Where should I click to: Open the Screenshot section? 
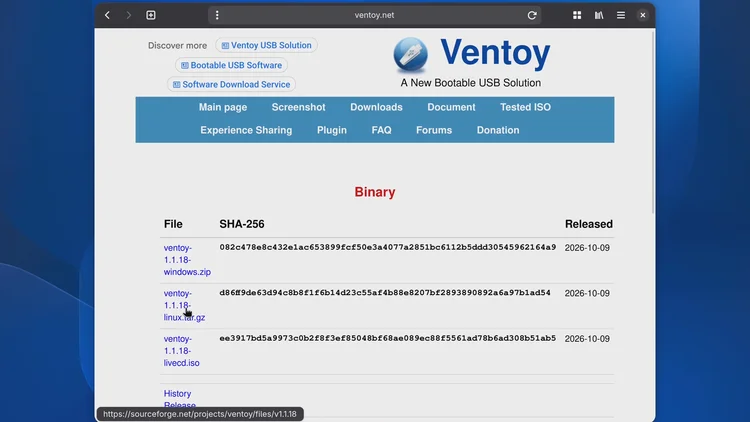(x=298, y=107)
